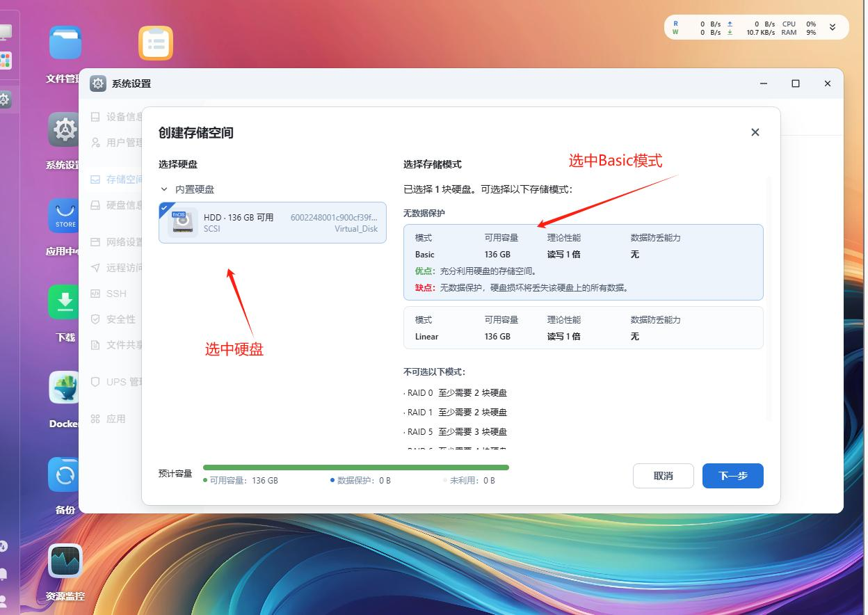The height and width of the screenshot is (615, 868).
Task: Open the 文件管理 desktop app icon
Action: click(x=65, y=43)
